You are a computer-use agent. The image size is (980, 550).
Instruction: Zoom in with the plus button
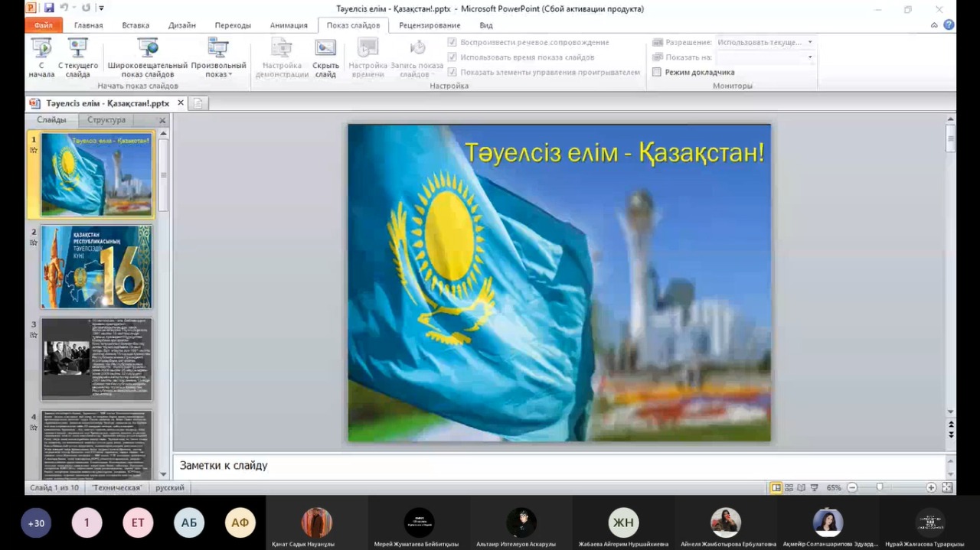coord(931,487)
